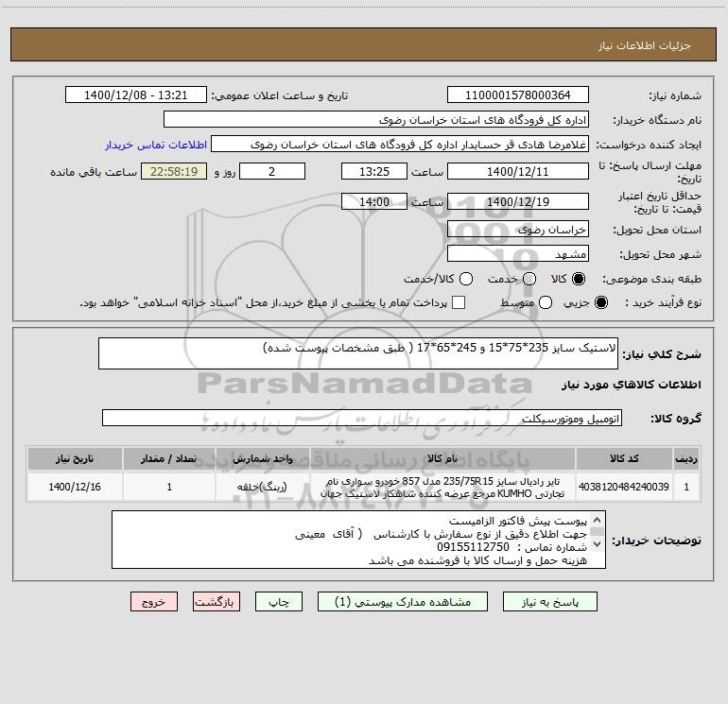Click the نام دستگاه خریدار field

tap(376, 120)
